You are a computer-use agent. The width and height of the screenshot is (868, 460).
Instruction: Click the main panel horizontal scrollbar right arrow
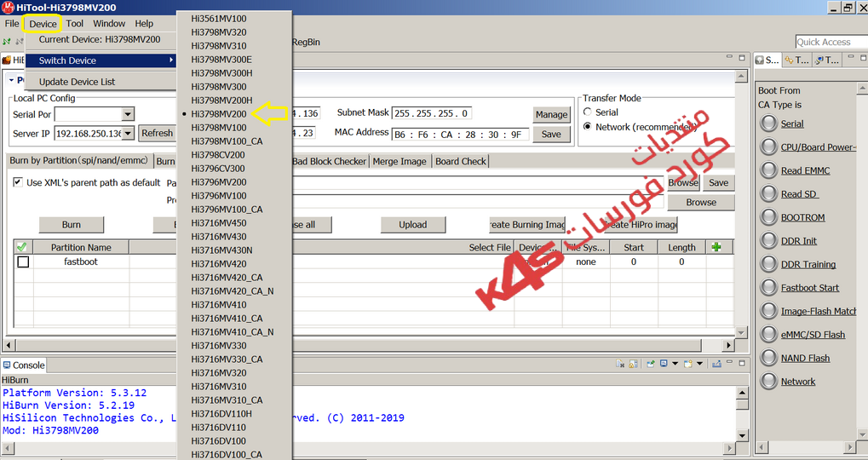pyautogui.click(x=728, y=345)
